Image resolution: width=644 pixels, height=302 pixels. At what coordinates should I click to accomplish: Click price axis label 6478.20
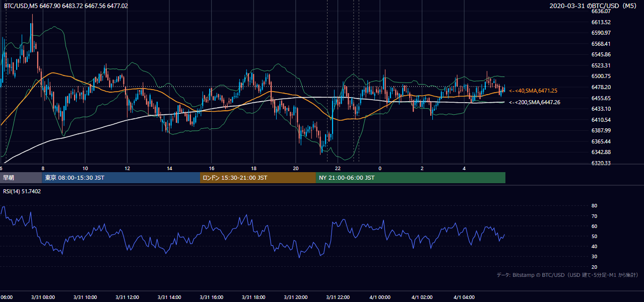tap(601, 87)
